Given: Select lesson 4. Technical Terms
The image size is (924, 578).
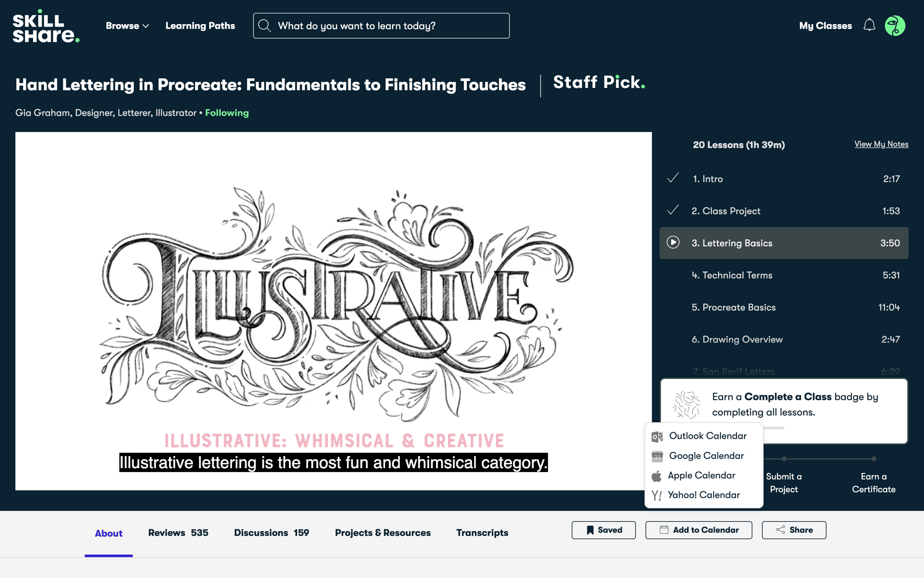Looking at the screenshot, I should click(784, 275).
